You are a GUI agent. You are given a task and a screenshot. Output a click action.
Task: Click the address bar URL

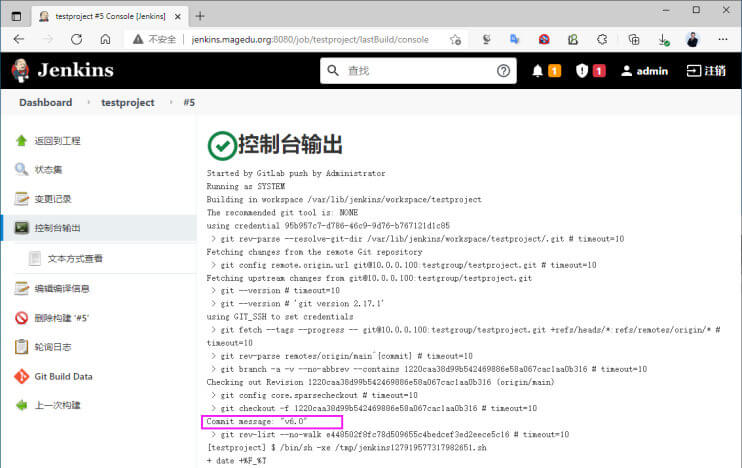click(x=310, y=40)
